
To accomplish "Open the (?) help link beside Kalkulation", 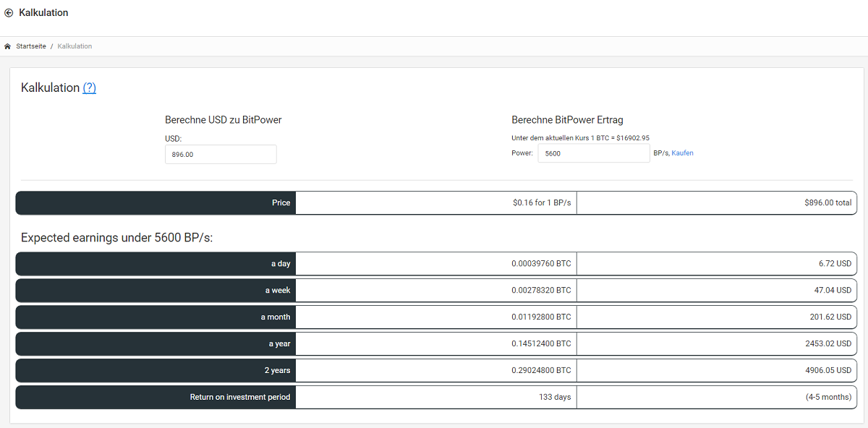I will [x=89, y=87].
